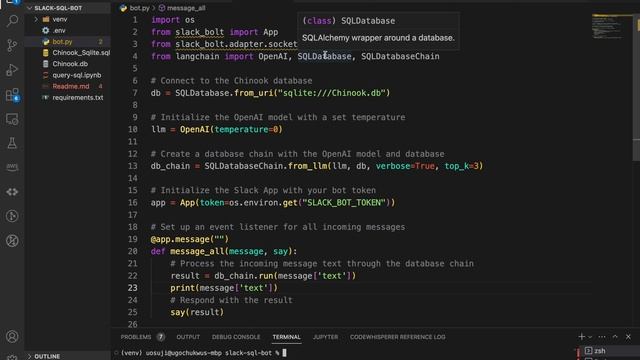The height and width of the screenshot is (360, 640).
Task: Open the Source Control view
Action: [x=12, y=45]
